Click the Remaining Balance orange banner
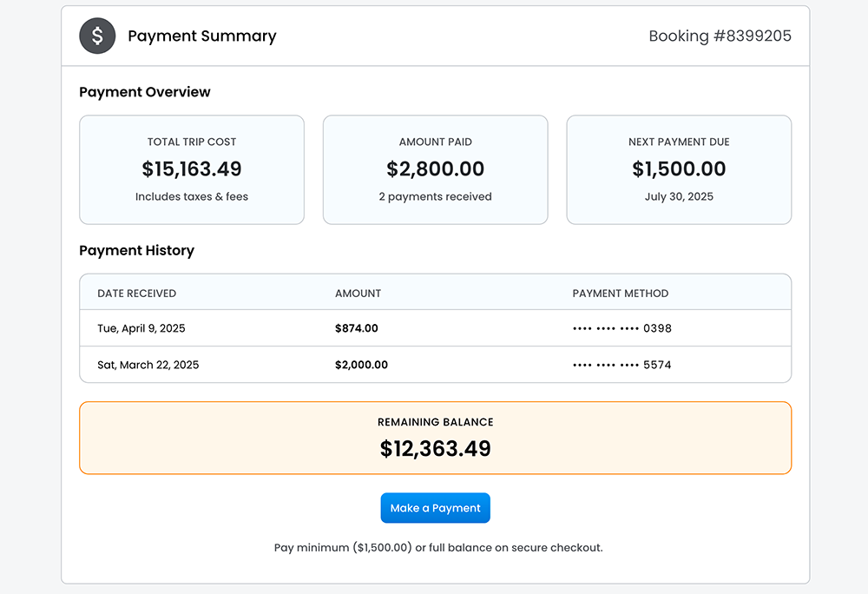The height and width of the screenshot is (594, 868). (x=435, y=438)
